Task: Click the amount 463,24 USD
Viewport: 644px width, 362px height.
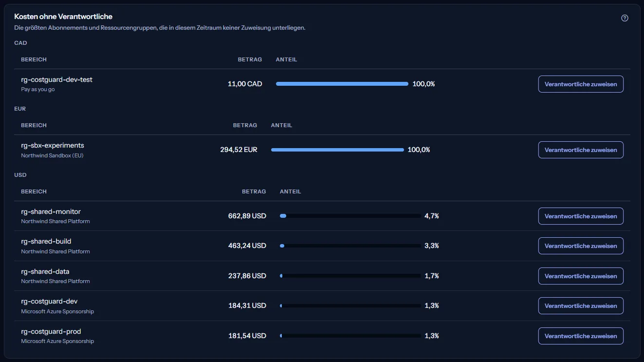Action: (247, 246)
